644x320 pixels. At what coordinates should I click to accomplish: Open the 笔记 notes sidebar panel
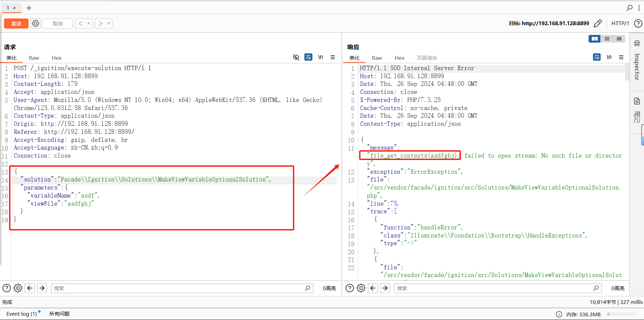click(637, 117)
